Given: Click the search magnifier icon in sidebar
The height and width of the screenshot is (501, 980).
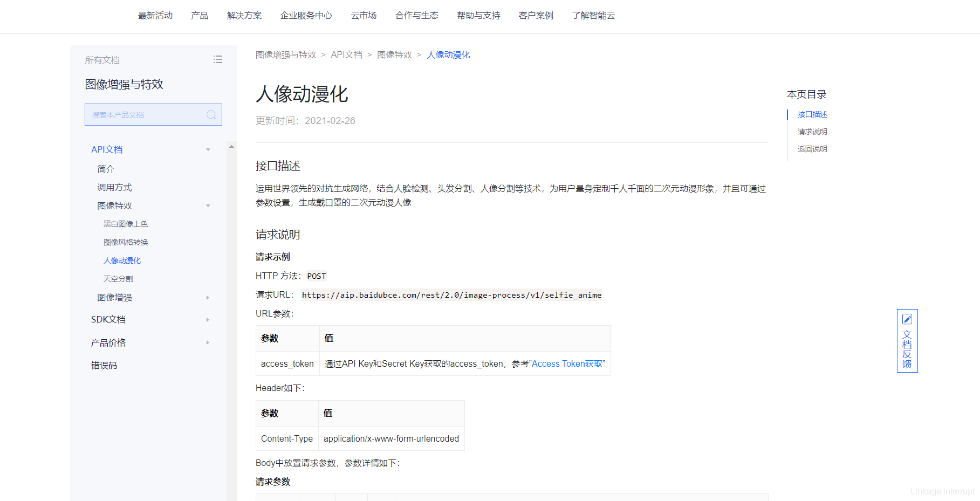Looking at the screenshot, I should [211, 114].
